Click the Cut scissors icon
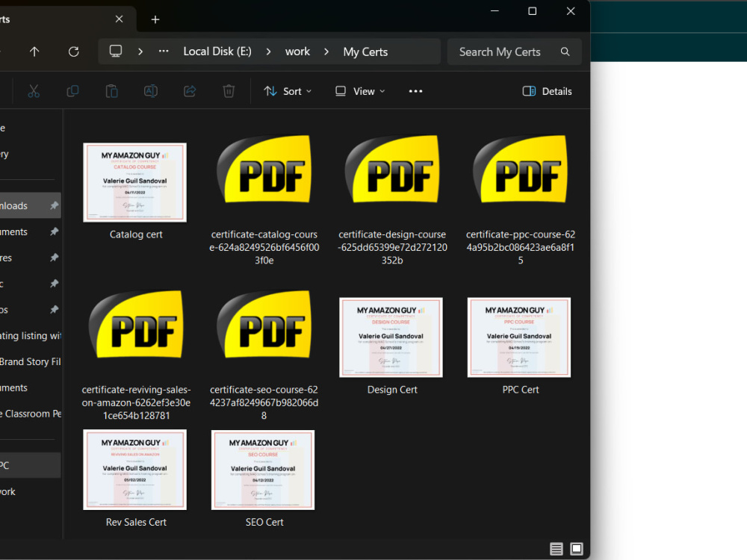The width and height of the screenshot is (747, 560). (x=34, y=91)
